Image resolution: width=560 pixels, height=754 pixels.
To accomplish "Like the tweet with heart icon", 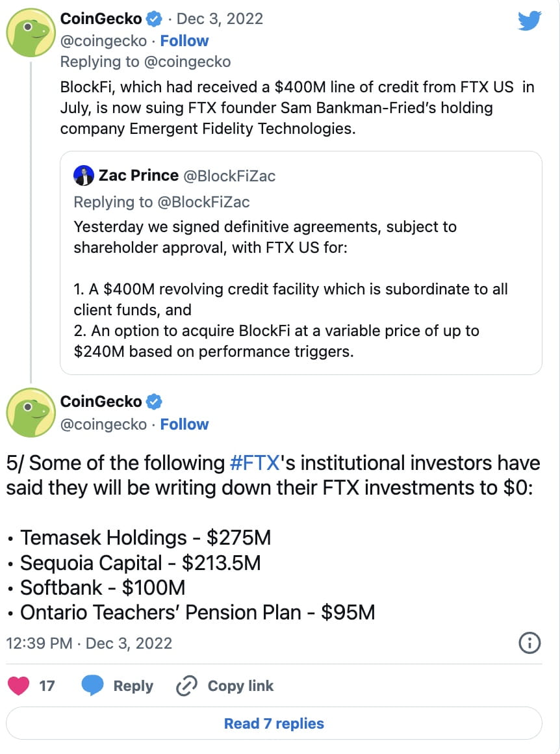I will pos(19,685).
